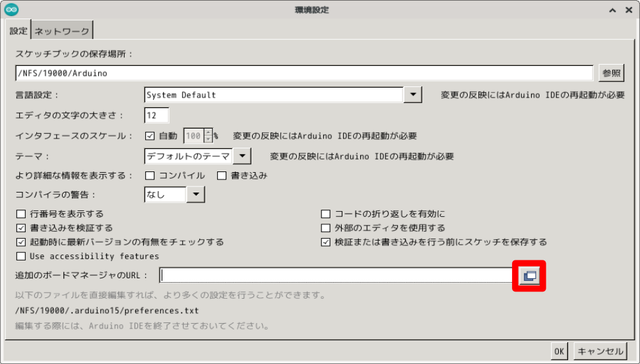Open the テーマ dropdown arrow
The height and width of the screenshot is (364, 640).
(x=242, y=156)
